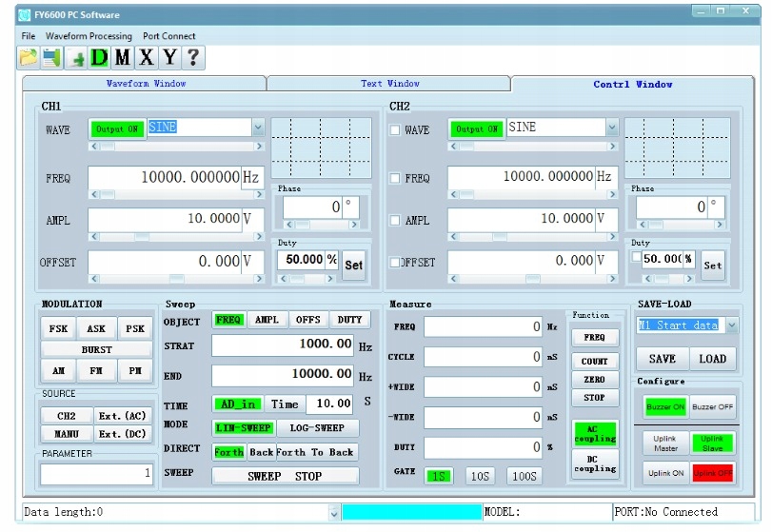The width and height of the screenshot is (772, 532).
Task: Click the M toolbar icon
Action: point(123,57)
